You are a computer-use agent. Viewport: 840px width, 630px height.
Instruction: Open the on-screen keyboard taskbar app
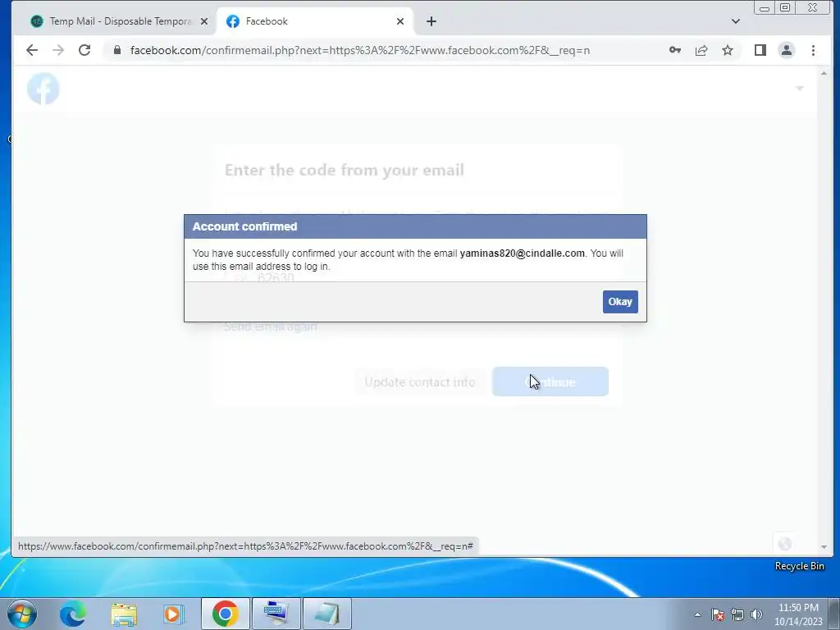point(276,614)
